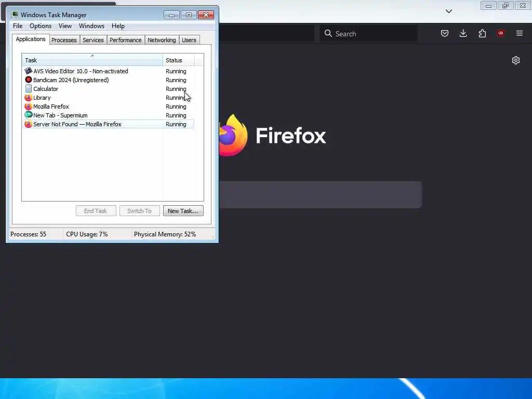Click the Firefox search magnifier icon
The width and height of the screenshot is (532, 399).
point(328,33)
